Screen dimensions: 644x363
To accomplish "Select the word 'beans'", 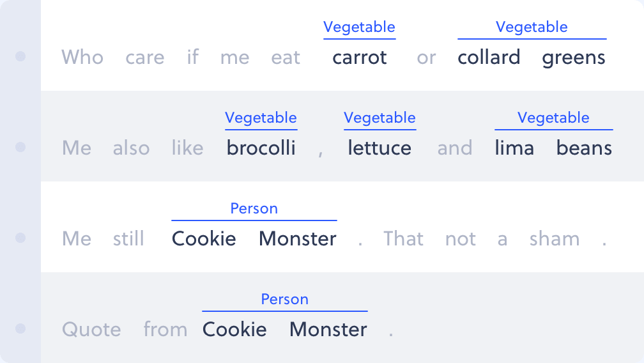I will tap(584, 148).
